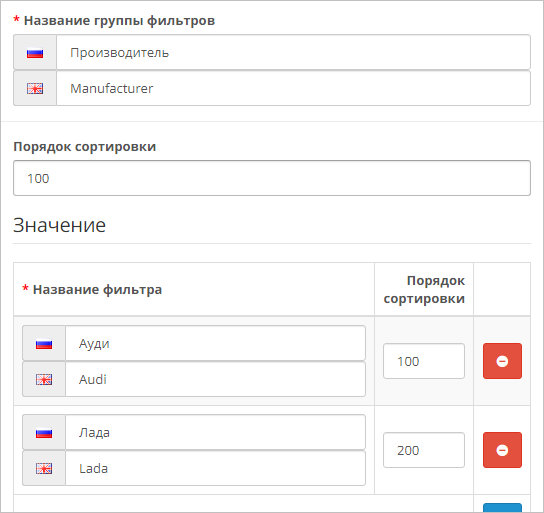Screen dimensions: 544x513
Task: Click the English flag beside Lada
Action: point(44,469)
